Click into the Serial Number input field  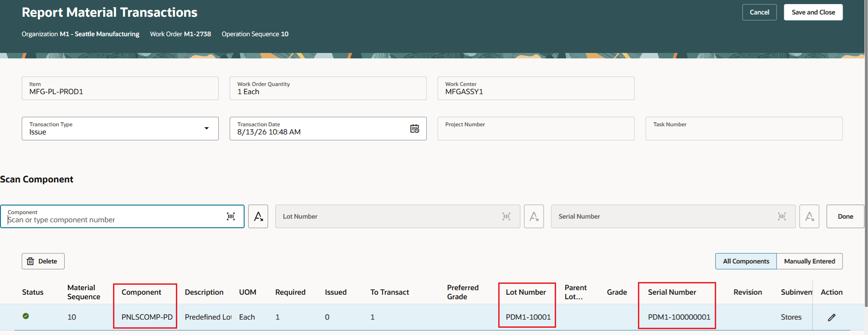pyautogui.click(x=673, y=216)
